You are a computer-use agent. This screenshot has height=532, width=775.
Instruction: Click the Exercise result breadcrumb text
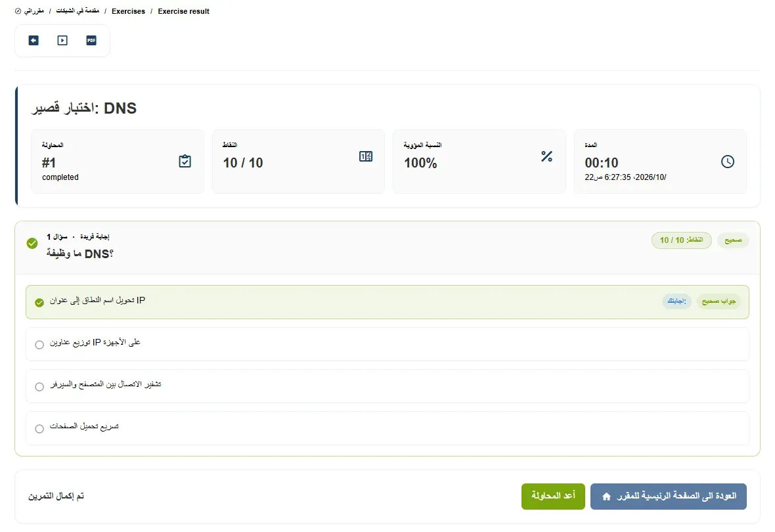click(x=183, y=11)
